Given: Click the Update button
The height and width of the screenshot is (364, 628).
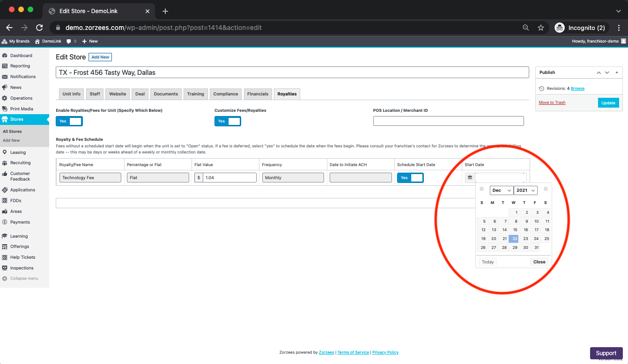Looking at the screenshot, I should tap(608, 102).
